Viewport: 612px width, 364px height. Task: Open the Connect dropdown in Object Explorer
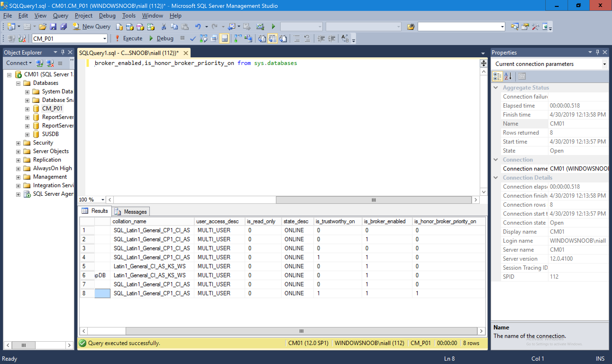click(19, 63)
